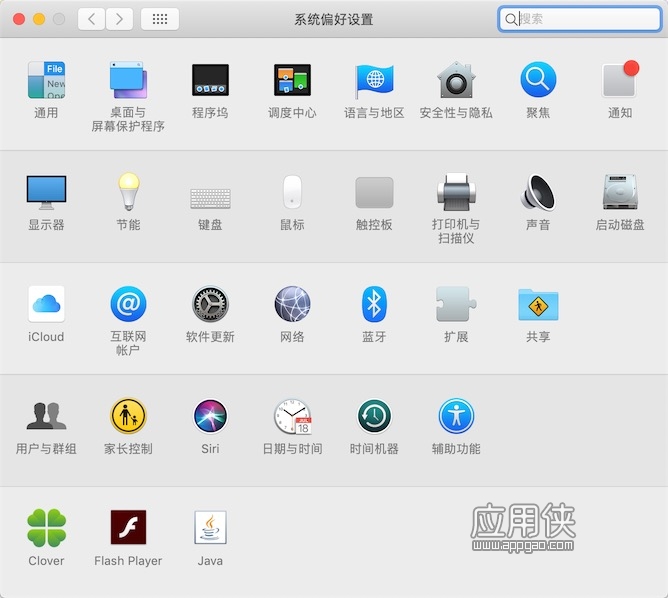Open 节能 light bulb icon

click(128, 192)
